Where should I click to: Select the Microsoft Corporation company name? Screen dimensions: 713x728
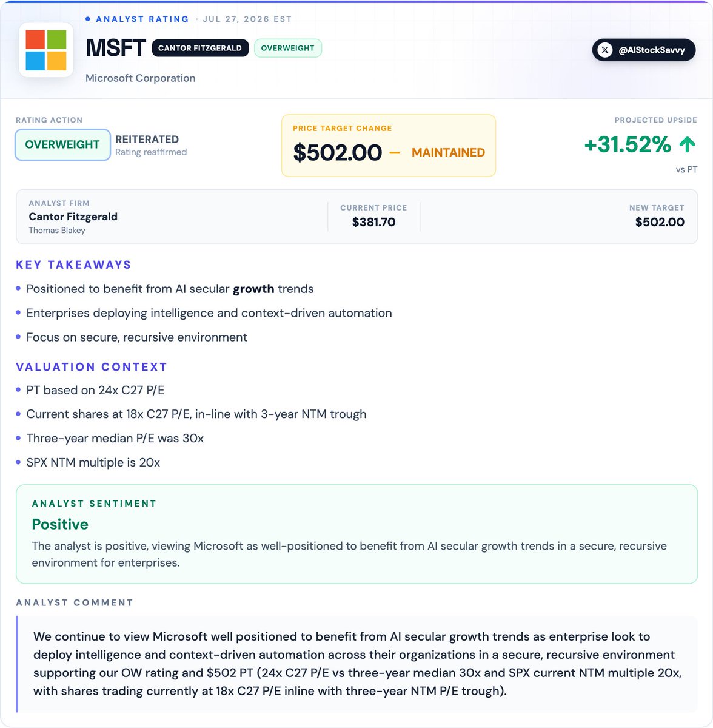click(x=140, y=78)
